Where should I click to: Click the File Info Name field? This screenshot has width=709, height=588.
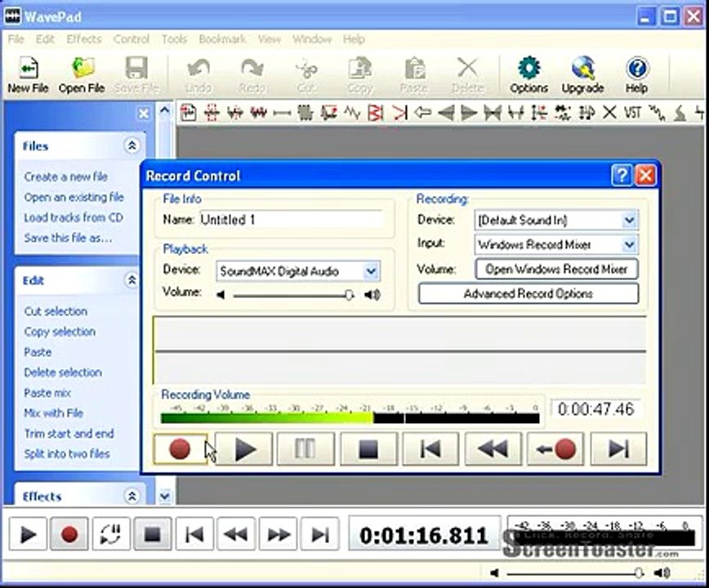(x=291, y=220)
